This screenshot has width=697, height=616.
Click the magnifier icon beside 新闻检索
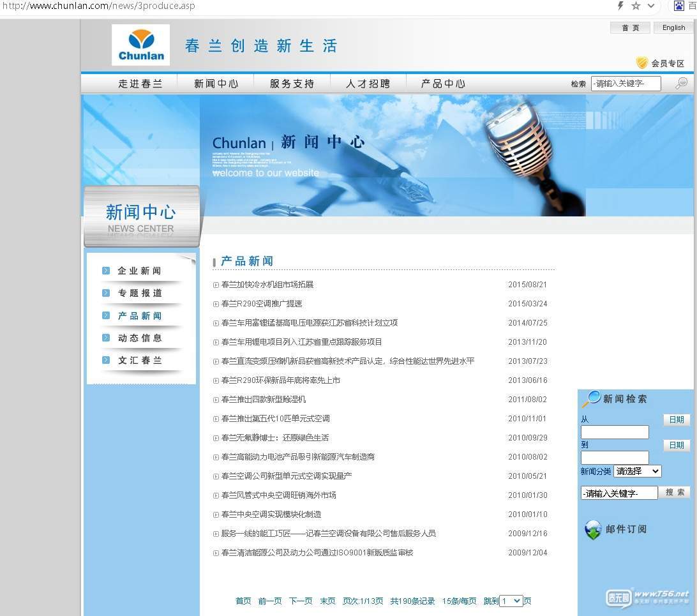coord(592,398)
